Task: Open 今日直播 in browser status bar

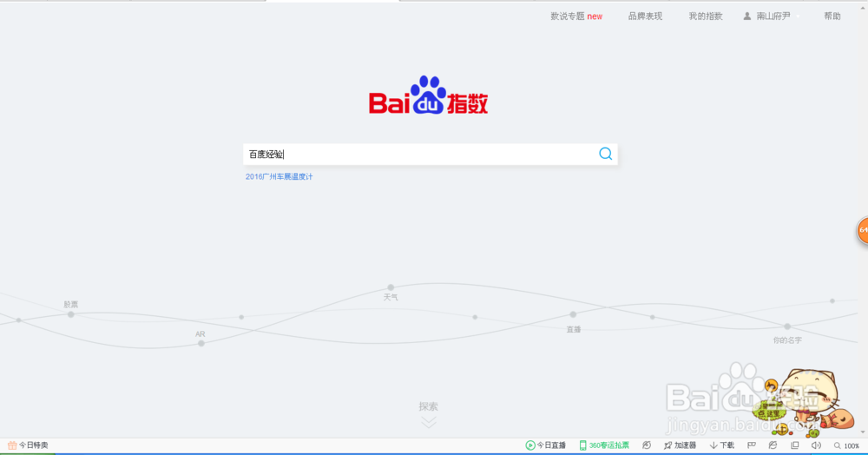Action: point(545,445)
